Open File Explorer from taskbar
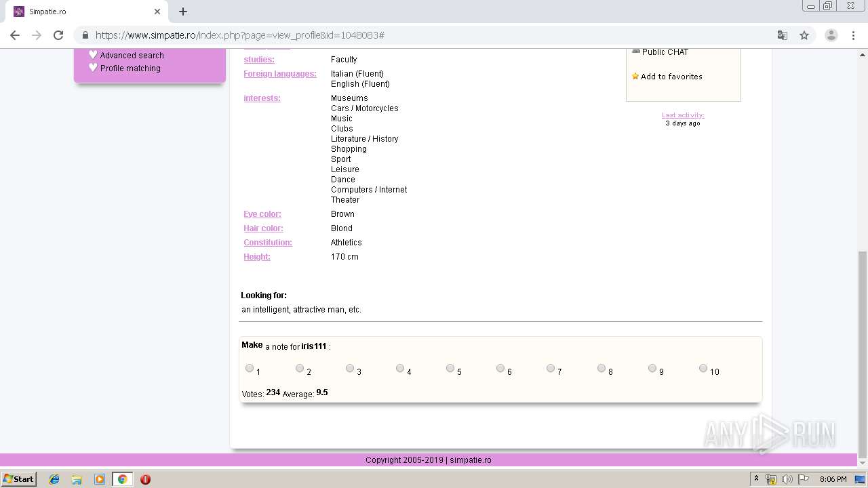The width and height of the screenshot is (868, 488). (x=77, y=479)
